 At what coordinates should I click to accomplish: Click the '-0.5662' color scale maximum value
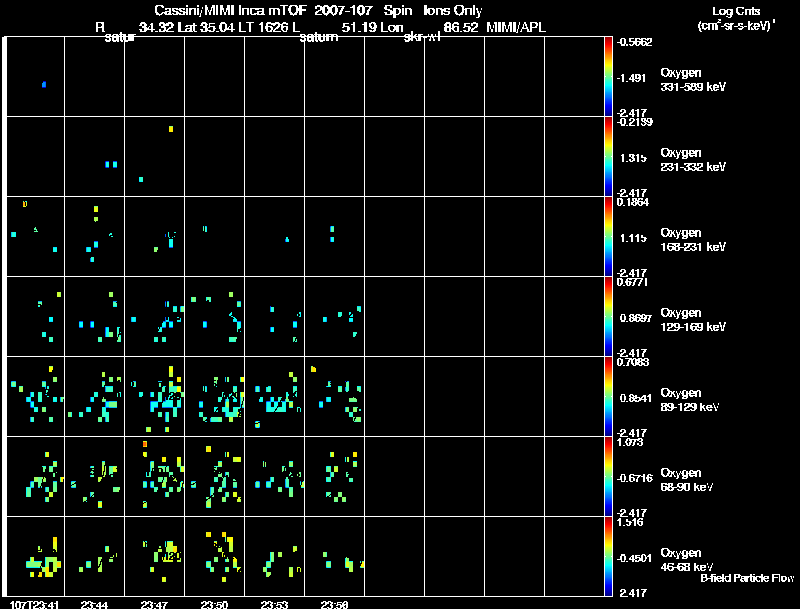tap(634, 42)
